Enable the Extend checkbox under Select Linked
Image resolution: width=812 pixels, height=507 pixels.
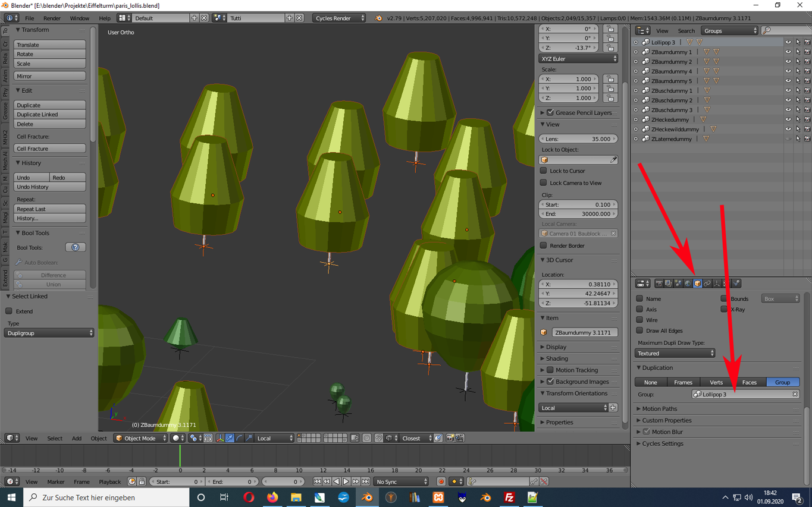9,311
